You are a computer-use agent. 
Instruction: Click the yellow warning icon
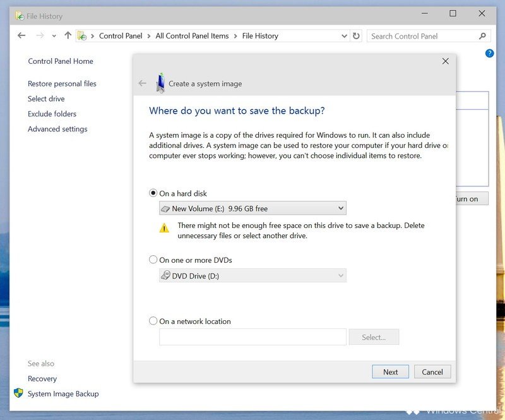click(x=164, y=228)
